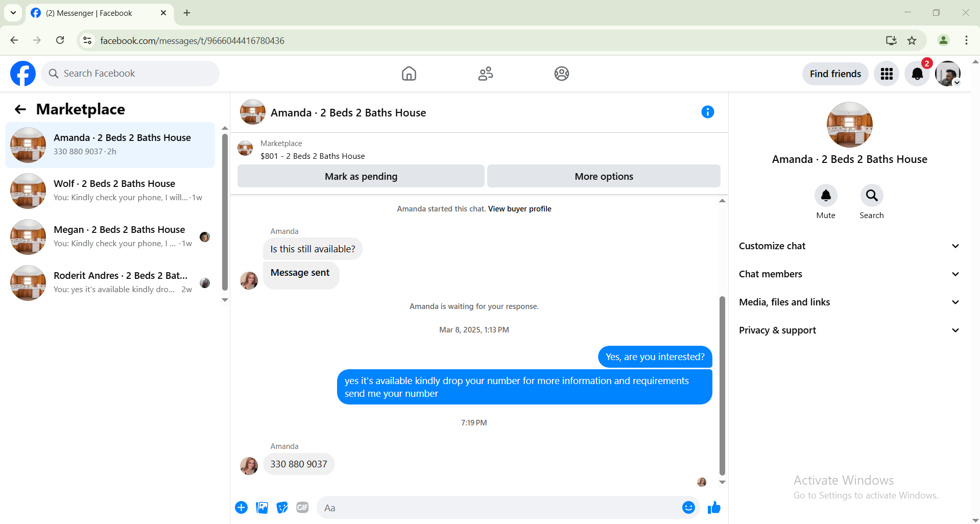The image size is (980, 524).
Task: Click the Search Facebook field
Action: coord(130,74)
